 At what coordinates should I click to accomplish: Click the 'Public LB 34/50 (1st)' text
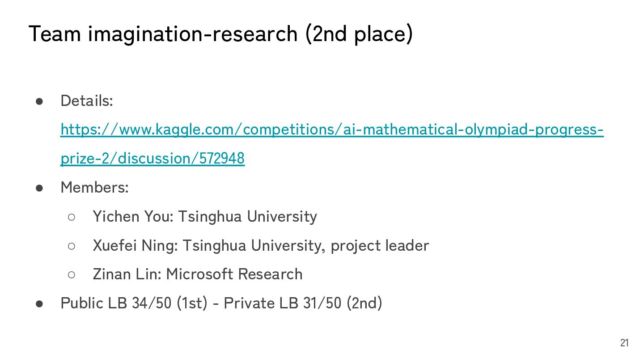(x=134, y=303)
